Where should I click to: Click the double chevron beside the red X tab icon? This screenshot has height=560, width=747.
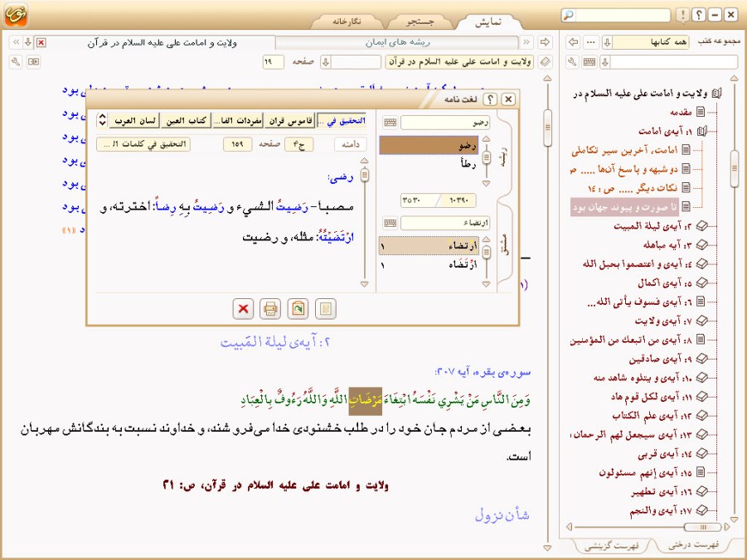coord(16,42)
